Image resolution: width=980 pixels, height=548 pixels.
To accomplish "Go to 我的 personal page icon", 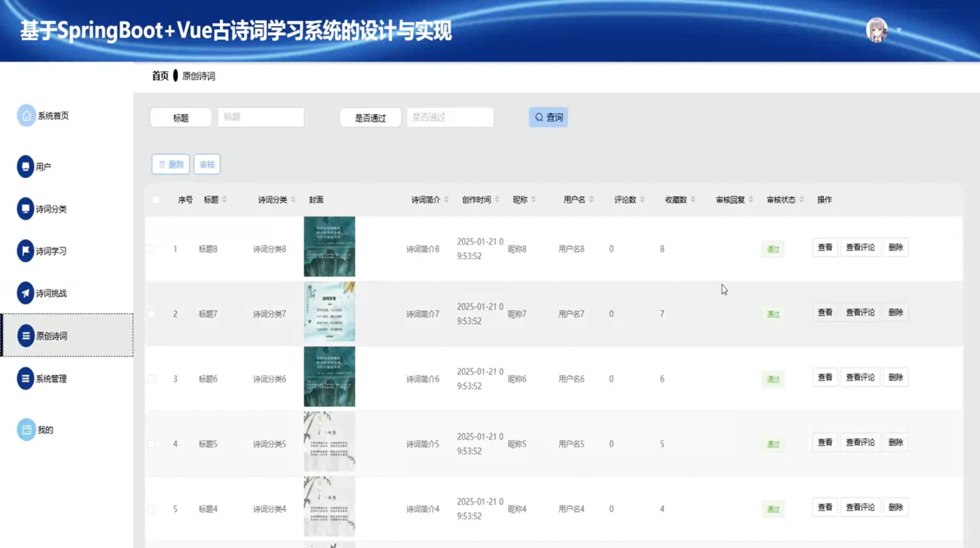I will (x=26, y=429).
